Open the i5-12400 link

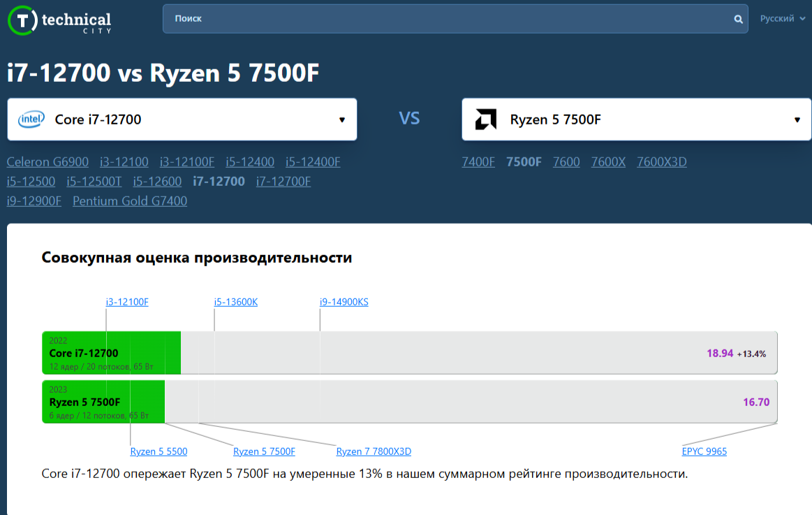(x=250, y=161)
